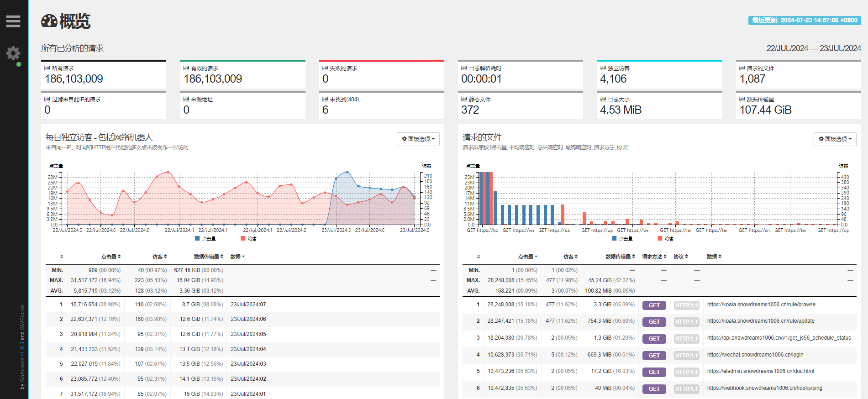Click the chart icon beside 有效的请求
Viewport: 868px width, 399px height.
pyautogui.click(x=186, y=68)
